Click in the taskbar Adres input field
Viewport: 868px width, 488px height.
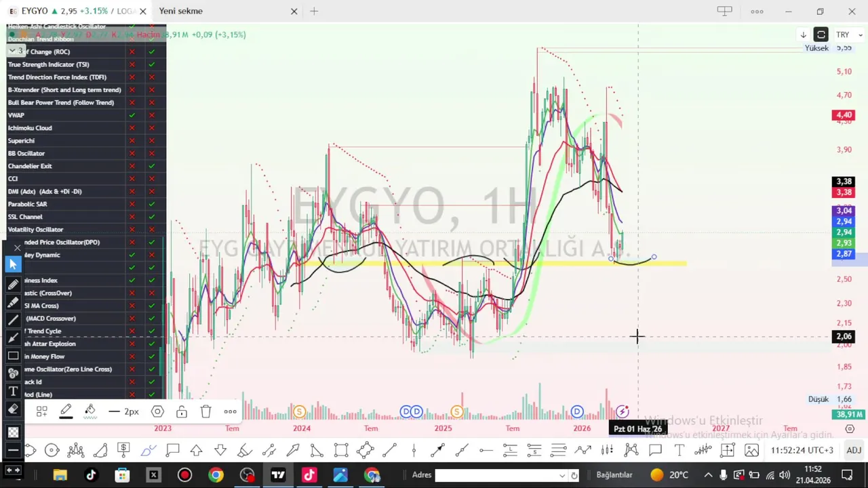[497, 475]
